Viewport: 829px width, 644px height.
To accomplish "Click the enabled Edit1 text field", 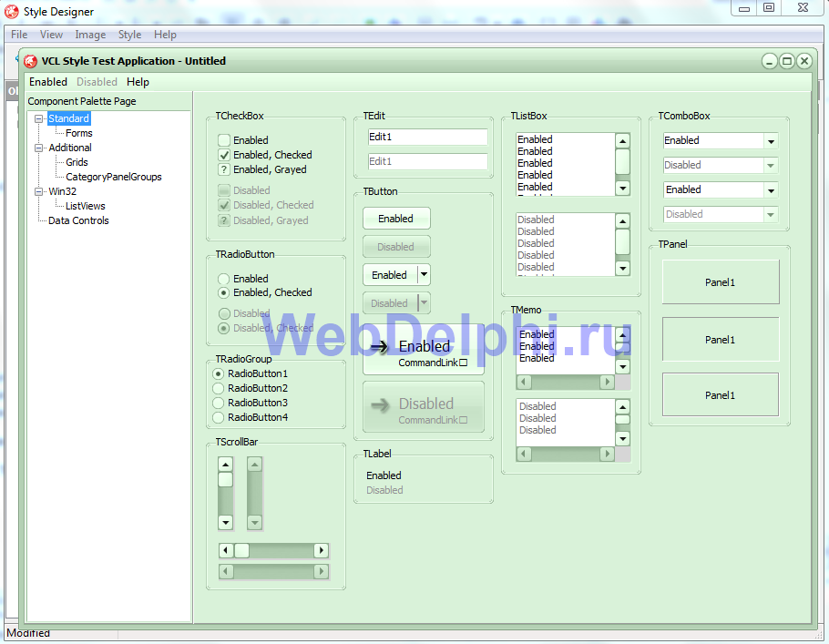I will point(428,137).
